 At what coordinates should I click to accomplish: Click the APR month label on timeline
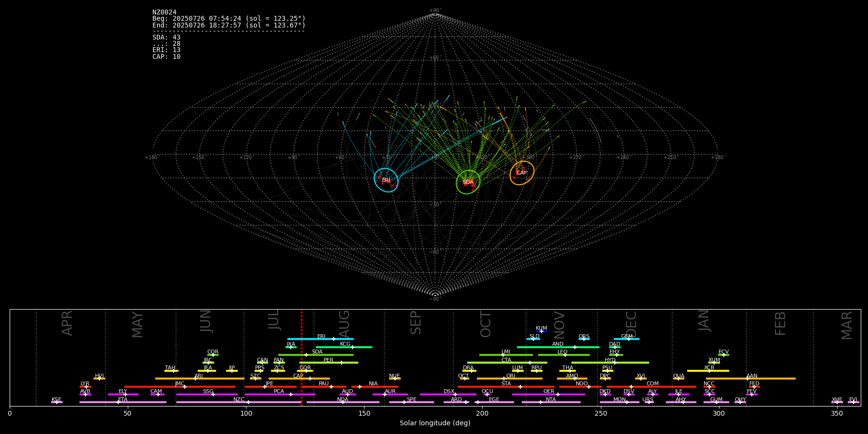pyautogui.click(x=67, y=323)
